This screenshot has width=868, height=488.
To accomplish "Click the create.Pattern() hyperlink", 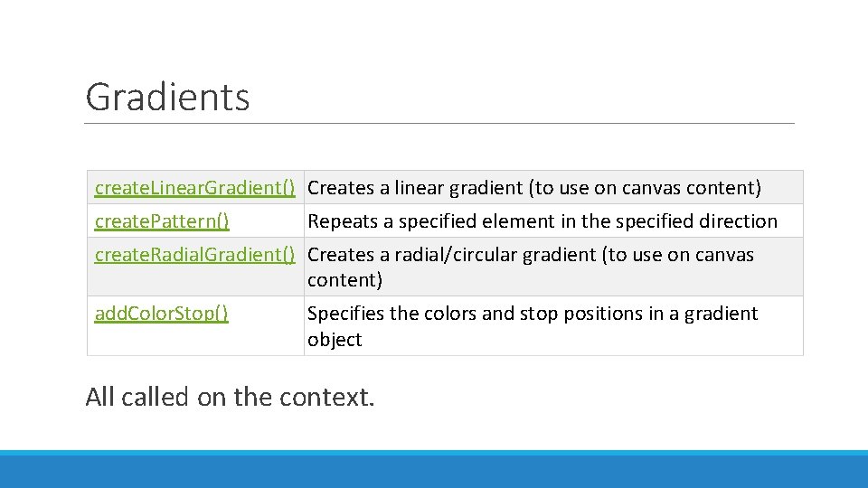I will click(162, 221).
